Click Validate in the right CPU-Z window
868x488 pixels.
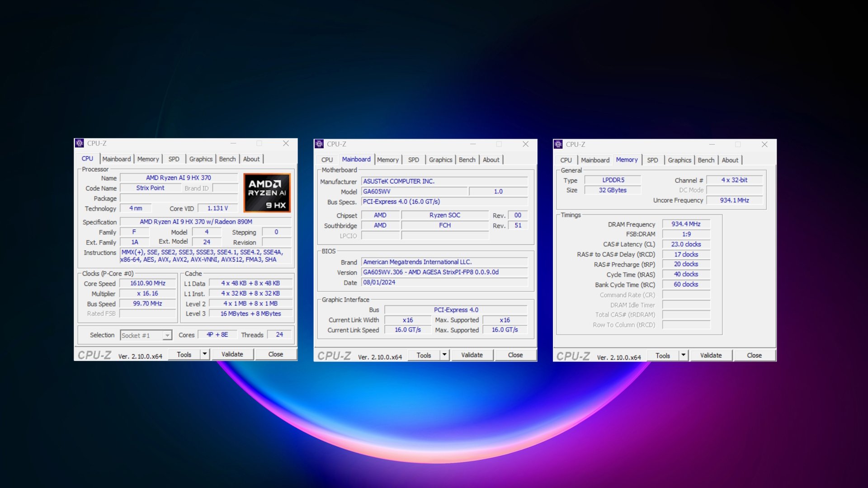click(x=711, y=356)
